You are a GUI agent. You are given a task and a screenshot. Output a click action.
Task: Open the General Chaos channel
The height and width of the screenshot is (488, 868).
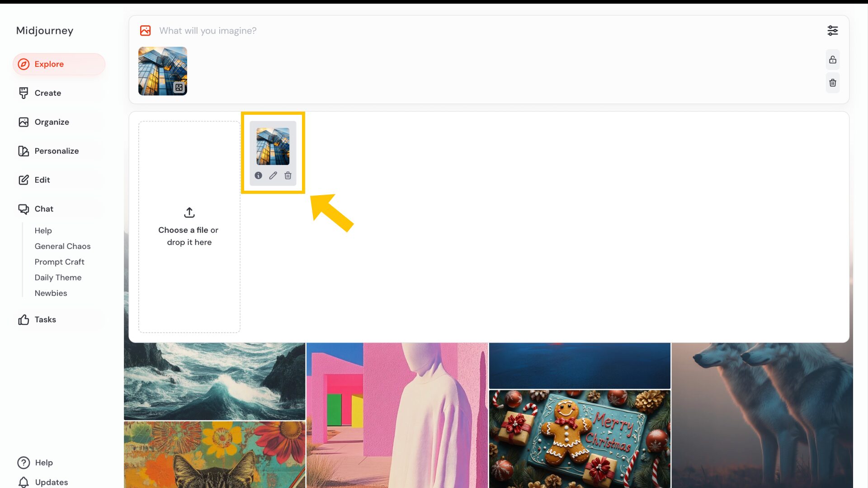point(62,246)
